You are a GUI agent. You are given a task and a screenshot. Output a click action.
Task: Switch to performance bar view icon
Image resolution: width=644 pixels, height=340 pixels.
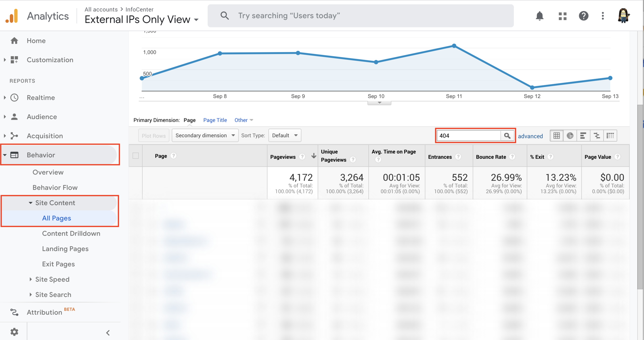[583, 136]
